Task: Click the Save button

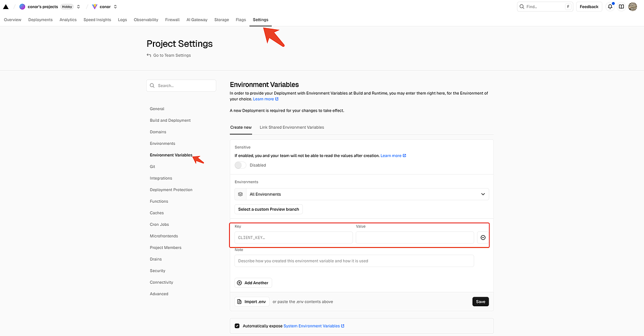Action: pyautogui.click(x=480, y=302)
